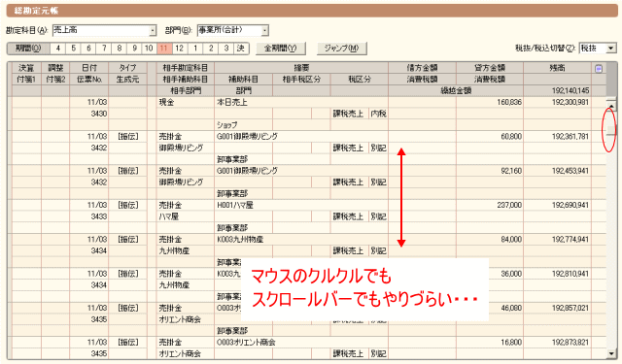
Task: Click the 相手勘定科目 column header
Action: tap(186, 68)
